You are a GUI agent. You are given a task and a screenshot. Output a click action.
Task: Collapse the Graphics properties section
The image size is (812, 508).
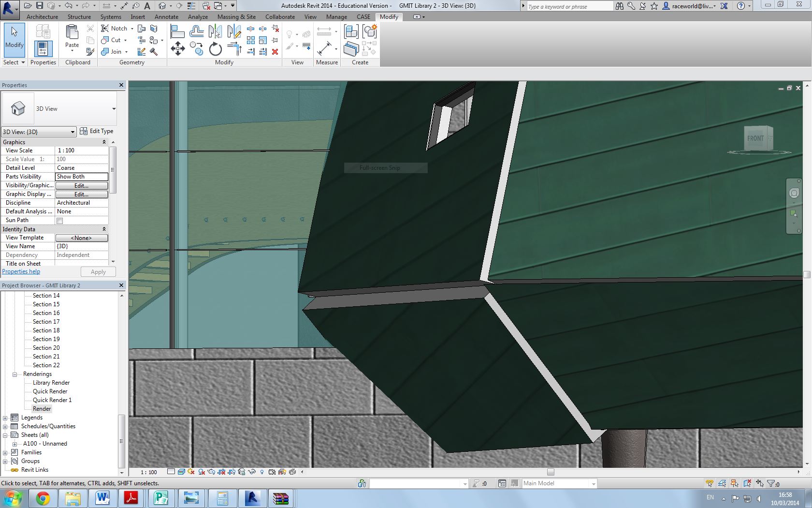coord(104,142)
